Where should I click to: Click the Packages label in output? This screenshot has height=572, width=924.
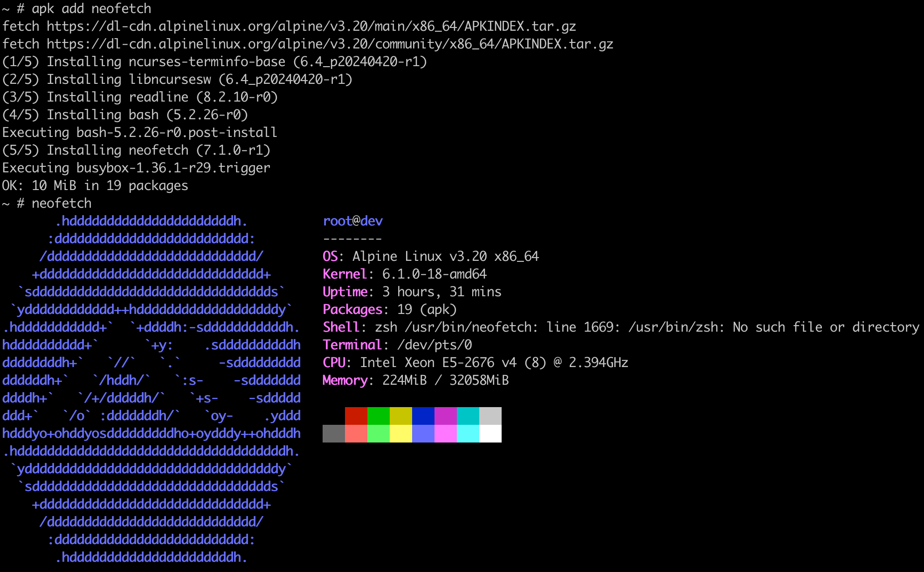pyautogui.click(x=352, y=309)
